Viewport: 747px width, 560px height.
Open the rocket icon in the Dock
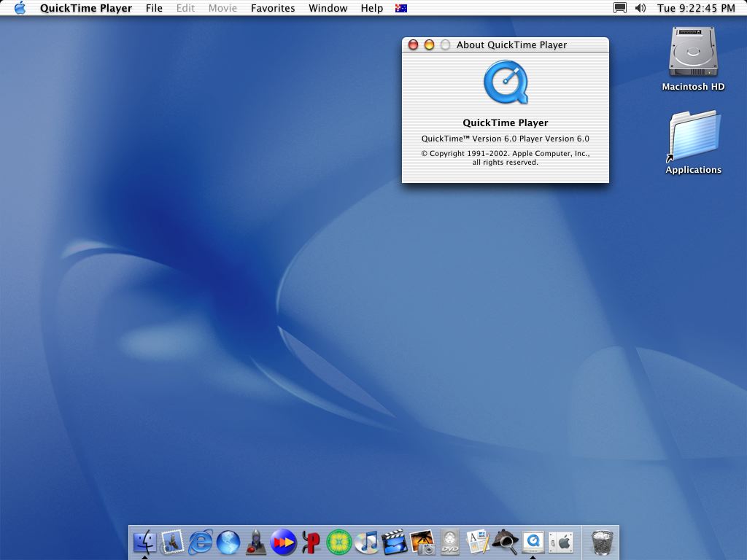pyautogui.click(x=256, y=542)
